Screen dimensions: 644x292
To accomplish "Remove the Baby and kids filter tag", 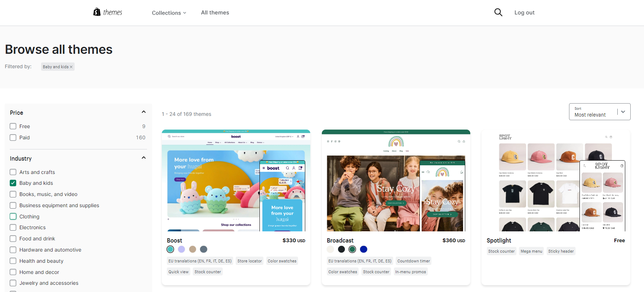I will [71, 67].
